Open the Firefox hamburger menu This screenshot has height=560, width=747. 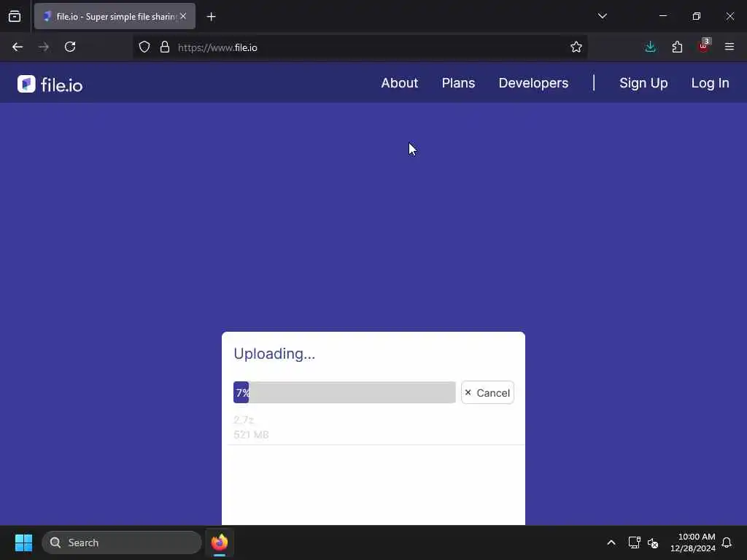pos(729,47)
